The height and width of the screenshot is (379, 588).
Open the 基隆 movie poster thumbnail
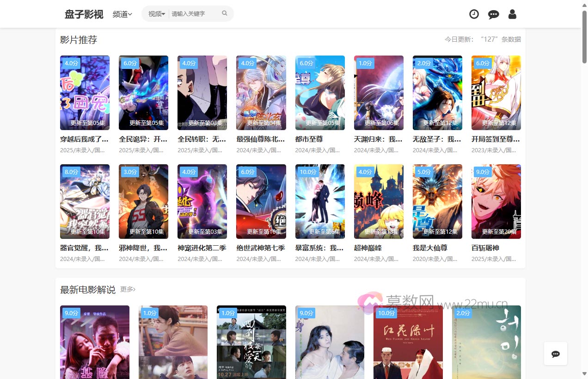coord(95,342)
